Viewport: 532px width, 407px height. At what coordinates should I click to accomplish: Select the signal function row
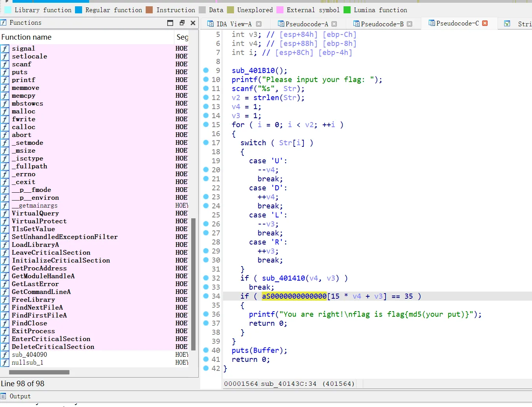(94, 48)
